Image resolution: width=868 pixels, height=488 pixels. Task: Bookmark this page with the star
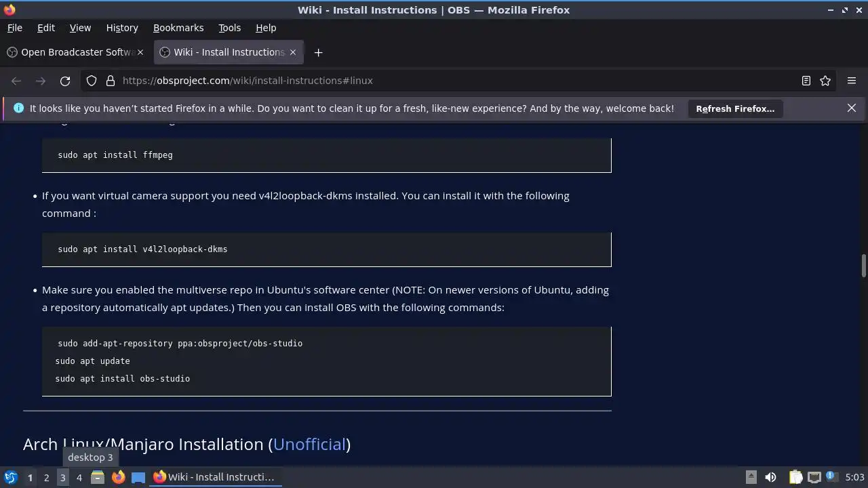(825, 81)
